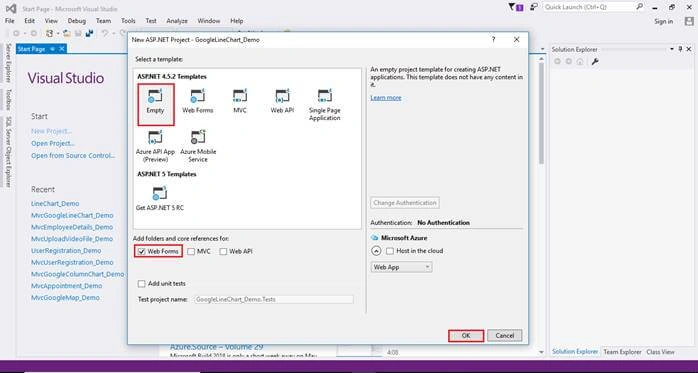Viewport: 698px width, 373px height.
Task: Click the Microsoft Azure cloud icon
Action: 374,238
